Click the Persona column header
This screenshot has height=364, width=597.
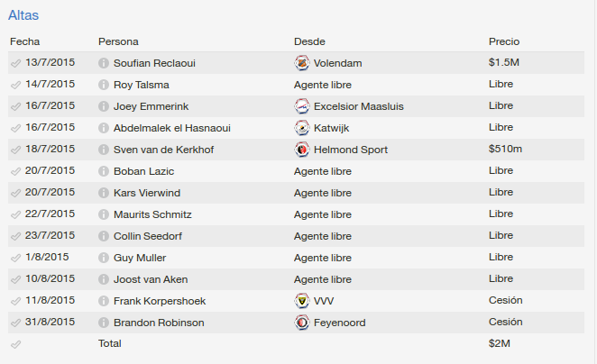click(x=118, y=41)
